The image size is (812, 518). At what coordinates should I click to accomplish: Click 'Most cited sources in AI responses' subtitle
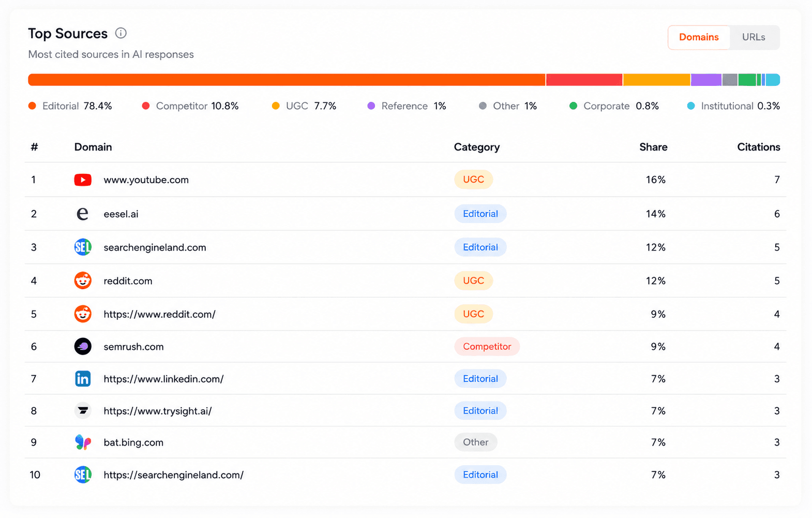pyautogui.click(x=111, y=54)
